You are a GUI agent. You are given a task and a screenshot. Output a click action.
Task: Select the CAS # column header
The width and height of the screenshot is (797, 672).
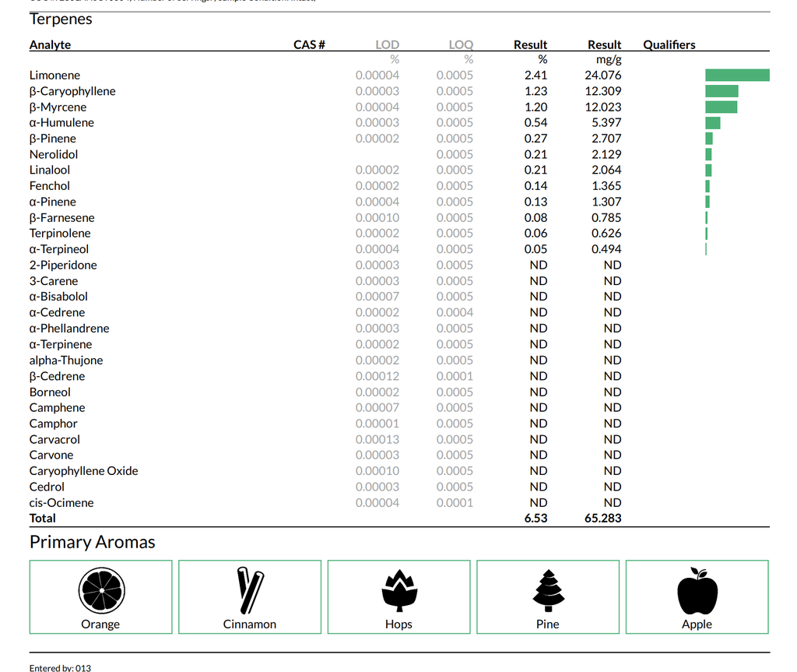coord(309,44)
